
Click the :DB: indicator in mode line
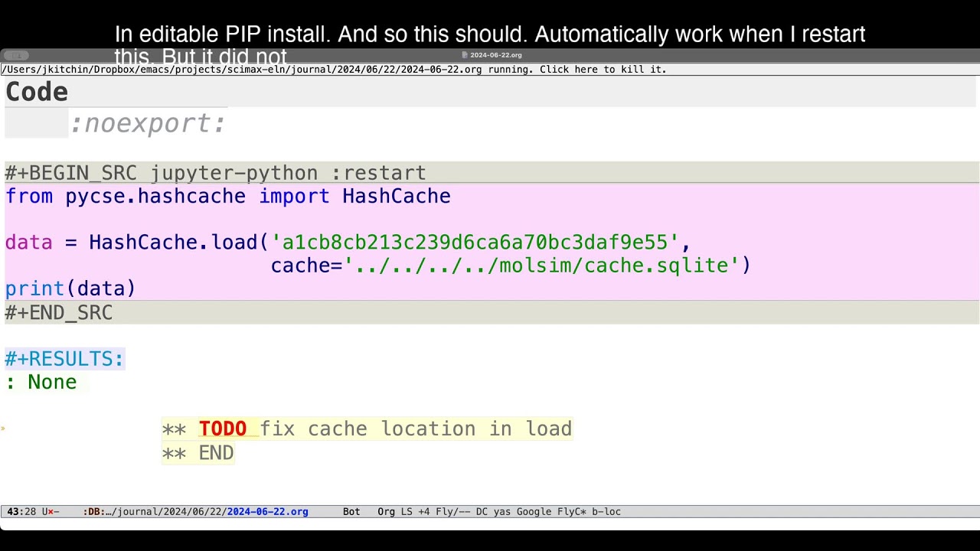coord(94,512)
